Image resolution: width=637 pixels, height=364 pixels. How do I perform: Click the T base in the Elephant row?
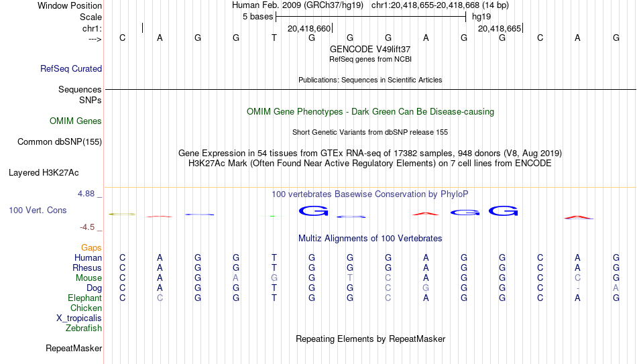[x=274, y=298]
